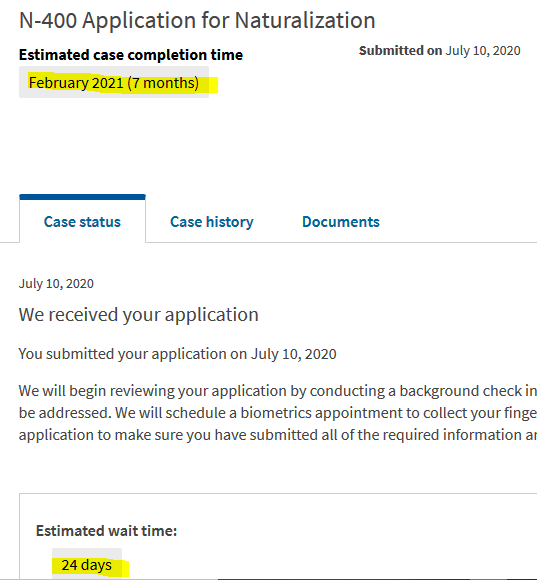Click the bold Submitted on label
The image size is (537, 580).
click(401, 50)
